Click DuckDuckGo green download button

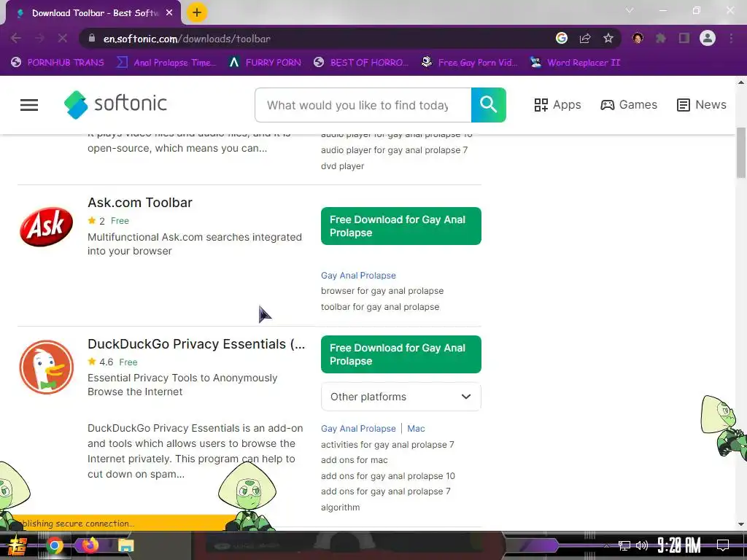pos(400,354)
